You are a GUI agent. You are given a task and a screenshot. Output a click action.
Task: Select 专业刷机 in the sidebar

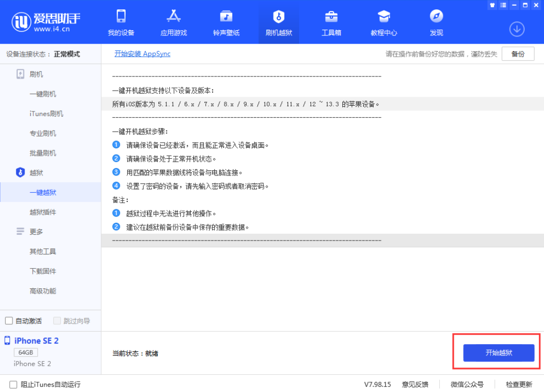(43, 133)
